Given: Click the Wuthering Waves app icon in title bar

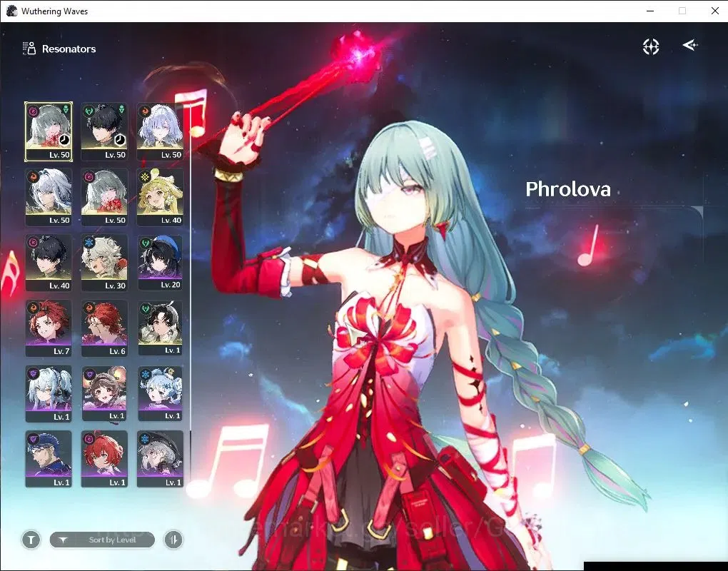Looking at the screenshot, I should coord(12,11).
